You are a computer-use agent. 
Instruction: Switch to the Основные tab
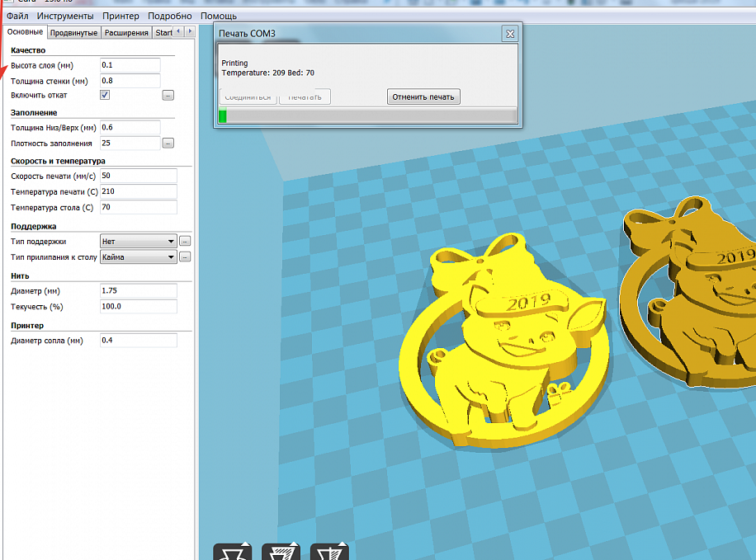(x=25, y=32)
